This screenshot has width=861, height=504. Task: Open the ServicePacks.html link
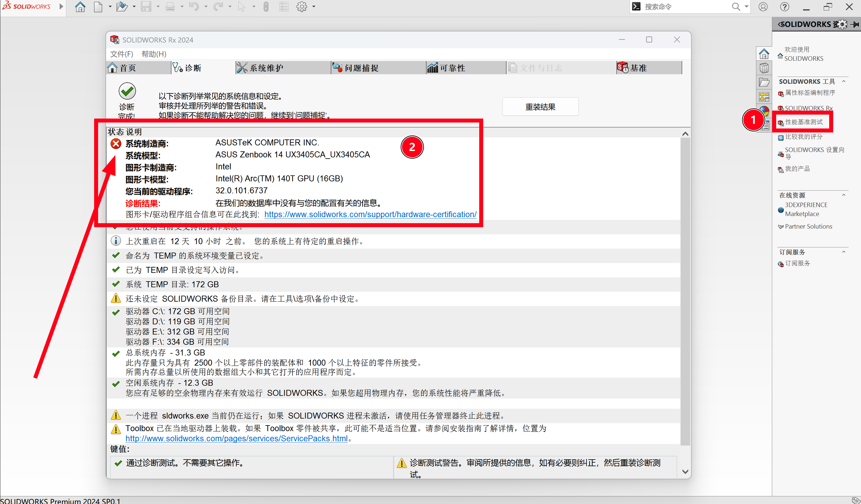(x=236, y=438)
